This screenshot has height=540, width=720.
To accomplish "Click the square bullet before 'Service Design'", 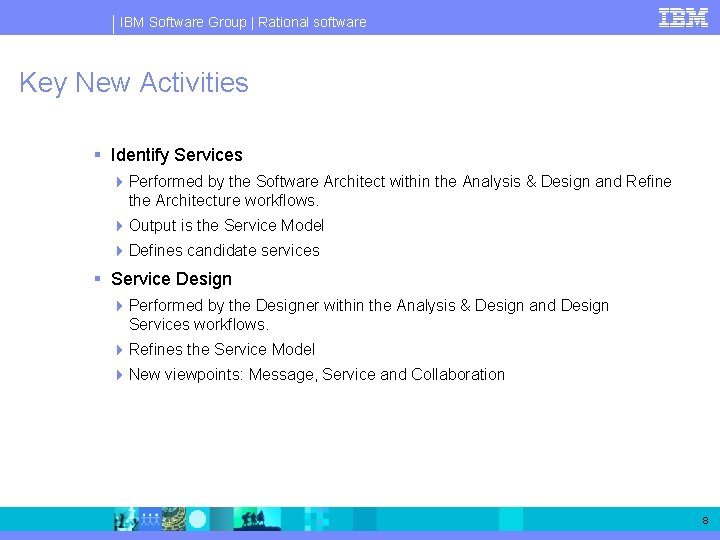I will pyautogui.click(x=97, y=279).
